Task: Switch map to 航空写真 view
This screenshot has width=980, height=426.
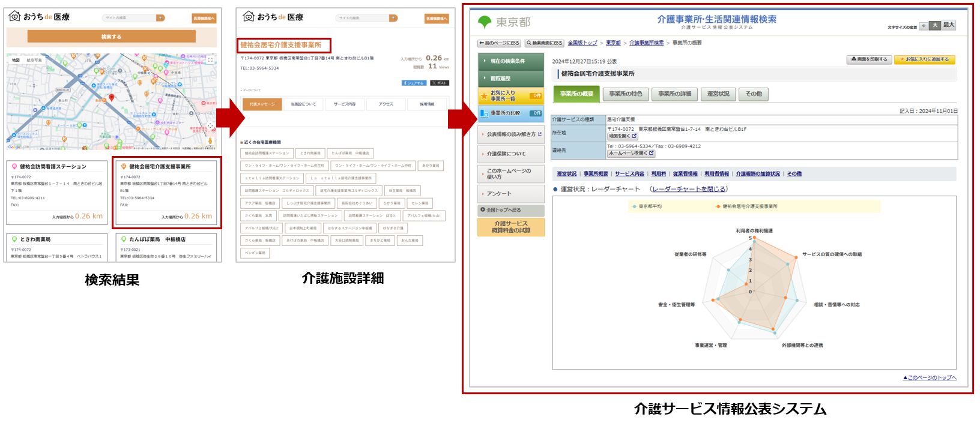Action: 34,60
